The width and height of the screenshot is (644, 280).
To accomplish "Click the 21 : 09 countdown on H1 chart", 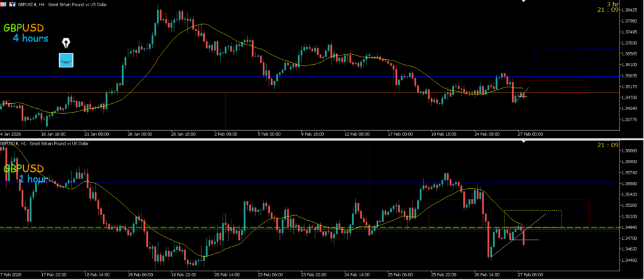I will coord(606,146).
